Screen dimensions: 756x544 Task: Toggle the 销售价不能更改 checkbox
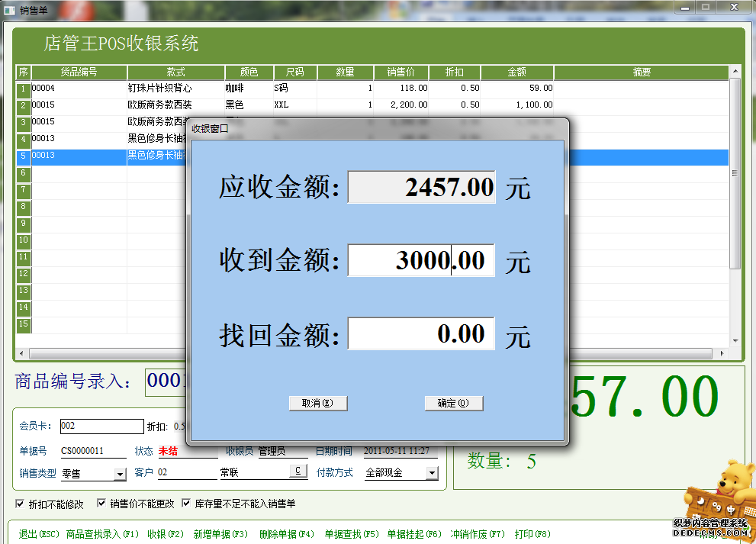(x=101, y=503)
